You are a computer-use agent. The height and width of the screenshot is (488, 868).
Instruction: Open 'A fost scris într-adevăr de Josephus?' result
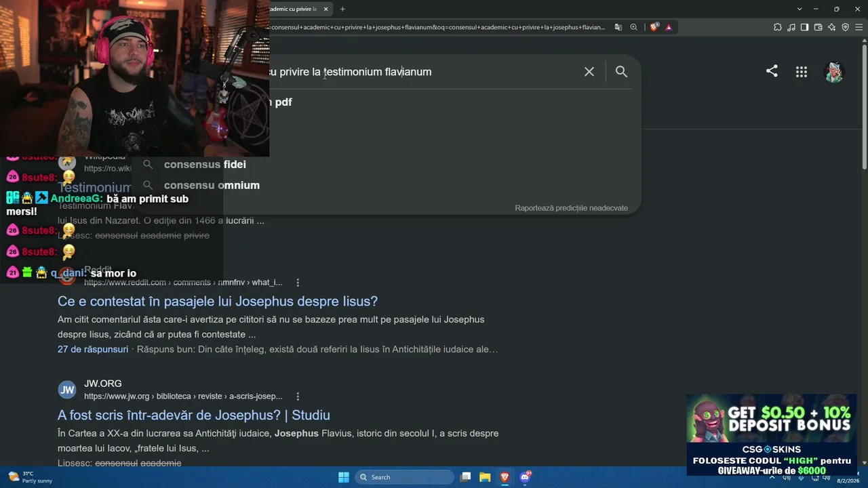pos(194,415)
